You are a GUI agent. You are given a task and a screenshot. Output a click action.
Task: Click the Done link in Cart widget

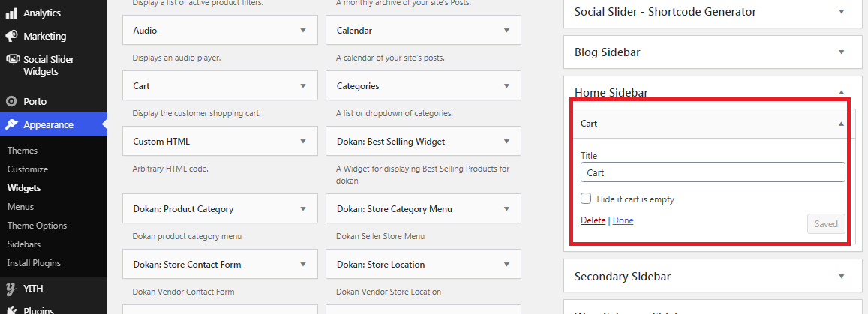pos(623,220)
